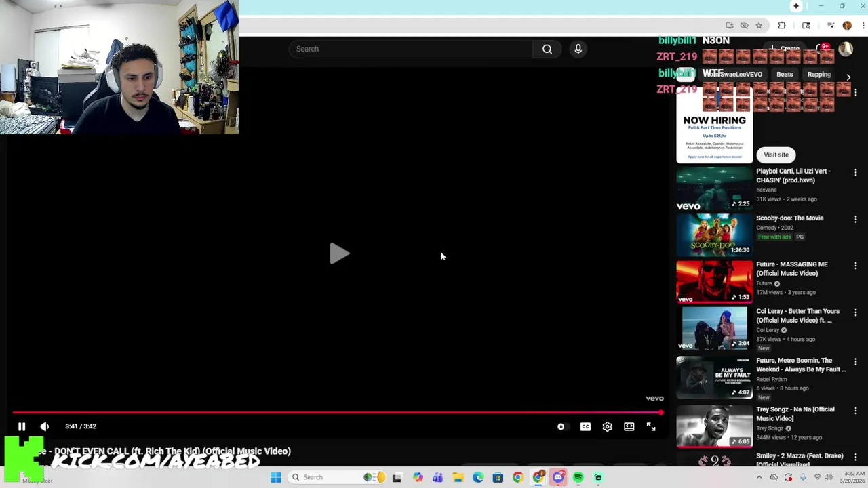Click the Trey Songz Na Na thumbnail

point(714,427)
